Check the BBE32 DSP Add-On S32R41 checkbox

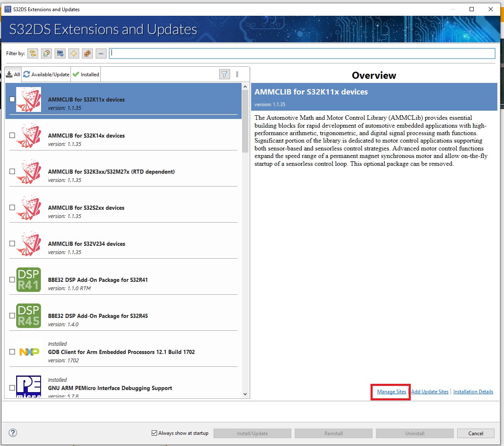[x=12, y=279]
